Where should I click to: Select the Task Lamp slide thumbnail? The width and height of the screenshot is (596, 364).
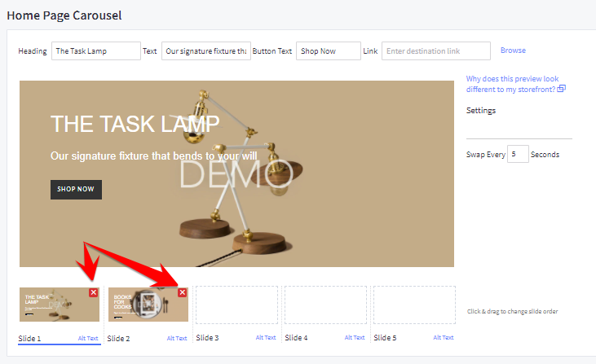pyautogui.click(x=60, y=305)
